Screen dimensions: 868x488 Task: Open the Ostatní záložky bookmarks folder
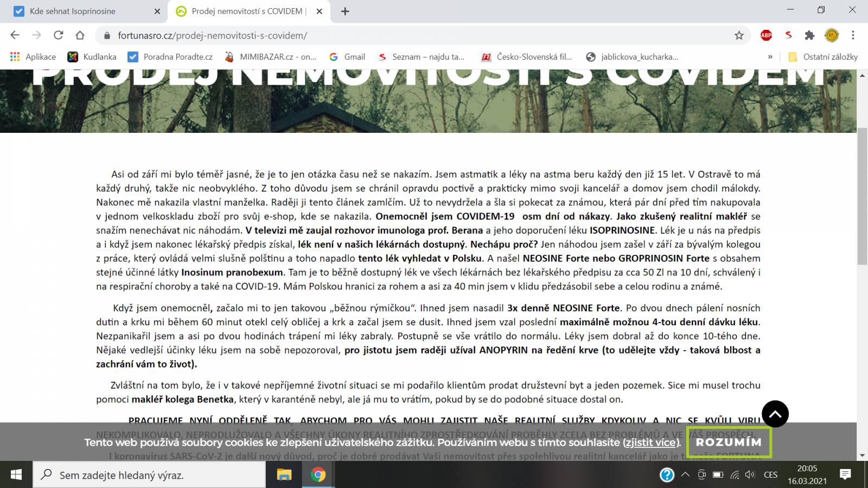point(822,56)
